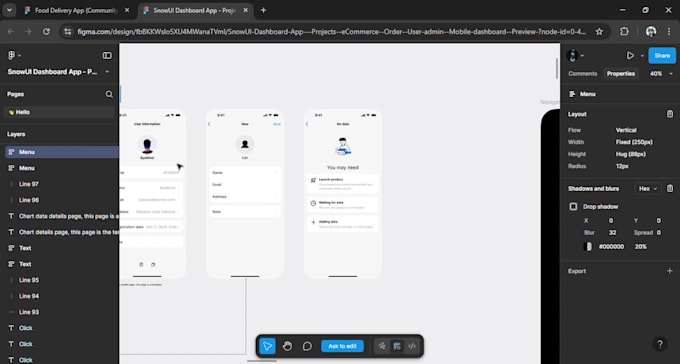This screenshot has width=680, height=364.
Task: Click the Share button
Action: 662,56
